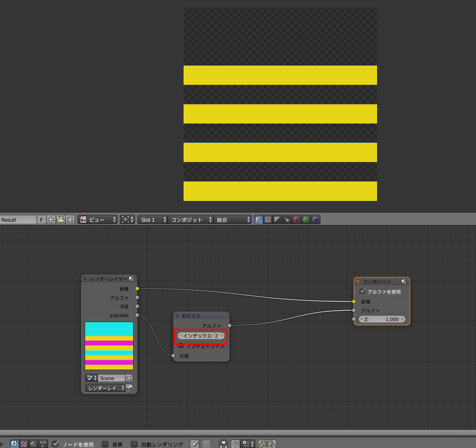The width and height of the screenshot is (476, 448).
Task: Uncheck the ノードを使用 checkbox
Action: [55, 444]
